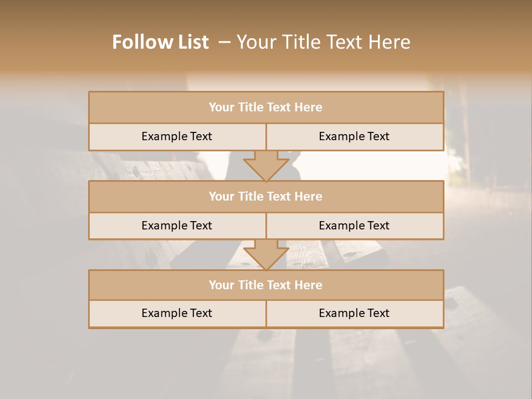532x399 pixels.
Task: Select the right Example Text cell in the middle group
Action: coord(355,226)
